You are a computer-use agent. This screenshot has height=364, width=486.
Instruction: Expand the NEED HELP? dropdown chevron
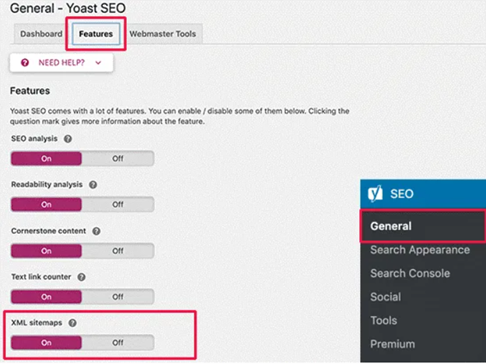click(98, 63)
